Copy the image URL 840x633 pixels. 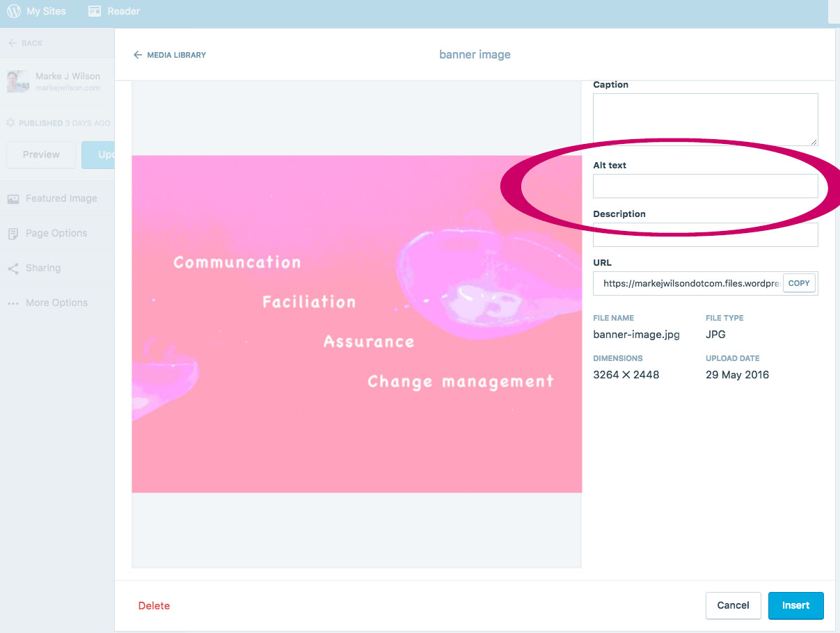coord(799,283)
